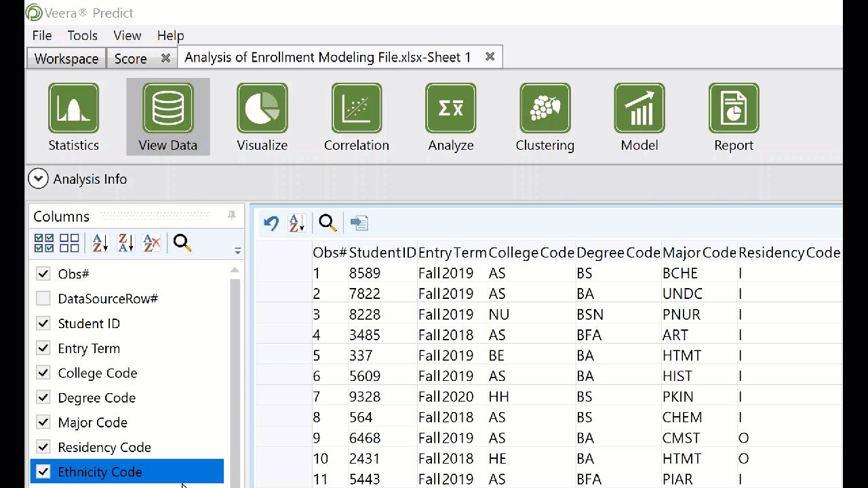
Task: Switch to the Workspace tab
Action: point(66,58)
